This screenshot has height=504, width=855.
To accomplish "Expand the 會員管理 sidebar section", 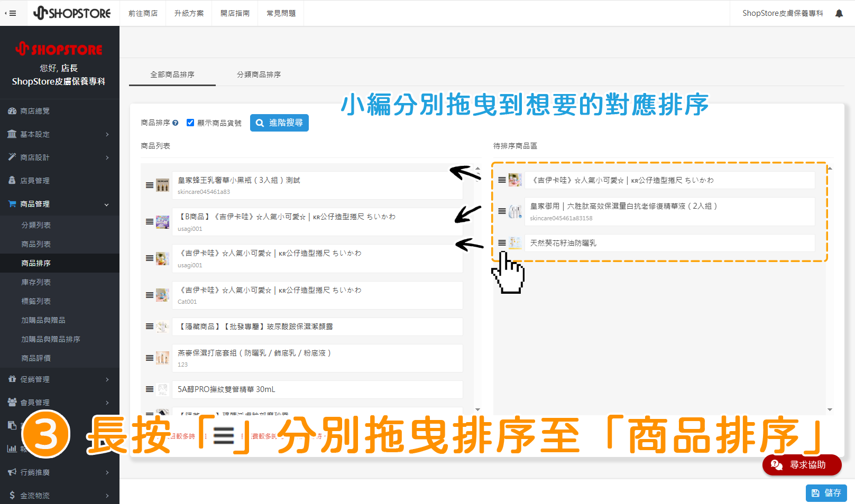I will (107, 403).
